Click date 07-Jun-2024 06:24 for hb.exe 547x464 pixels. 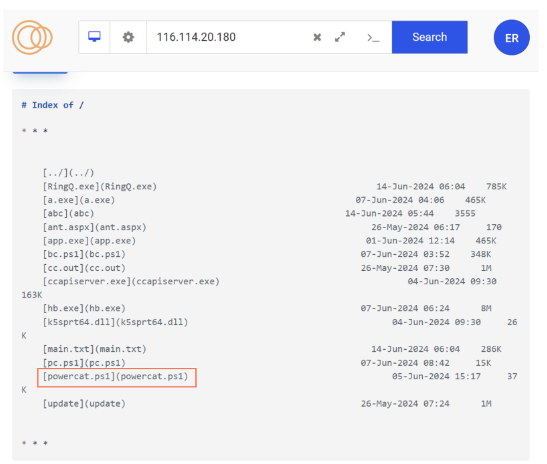coord(405,308)
